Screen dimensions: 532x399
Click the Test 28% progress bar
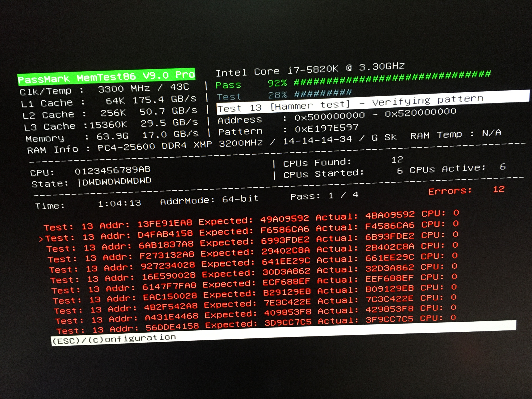323,93
